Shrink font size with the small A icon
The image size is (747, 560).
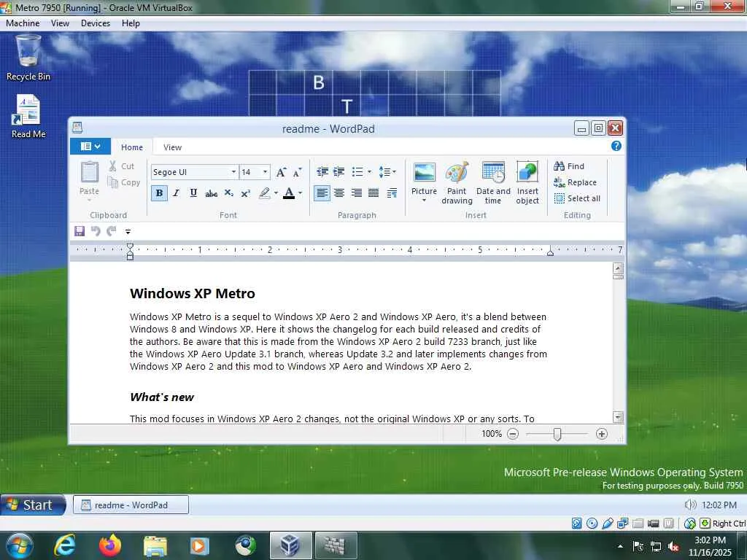[298, 172]
